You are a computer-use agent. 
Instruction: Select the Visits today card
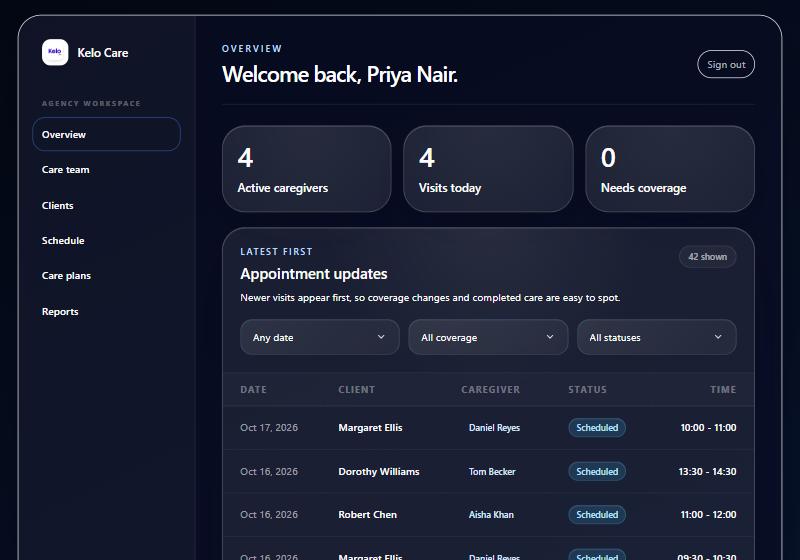coord(488,169)
